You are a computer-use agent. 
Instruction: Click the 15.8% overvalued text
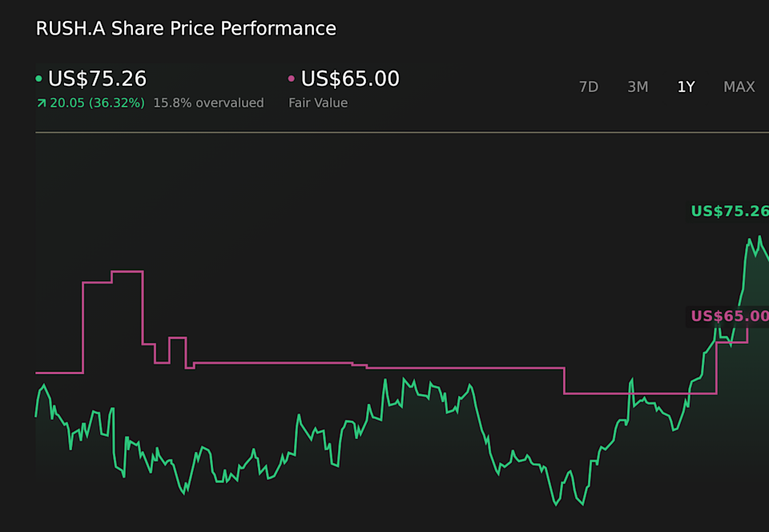pos(208,103)
